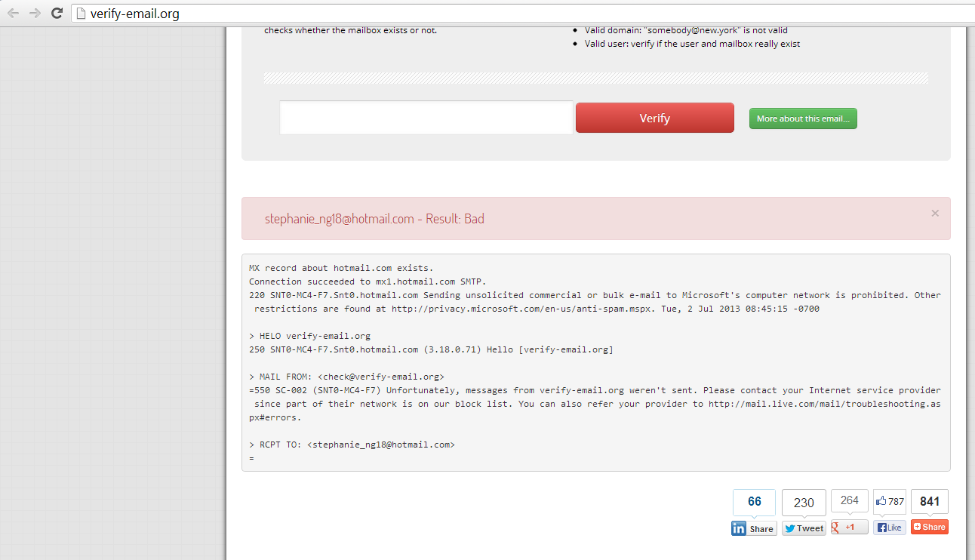Image resolution: width=975 pixels, height=560 pixels.
Task: Click the '> HELO verify-email.org' log line
Action: click(x=310, y=336)
